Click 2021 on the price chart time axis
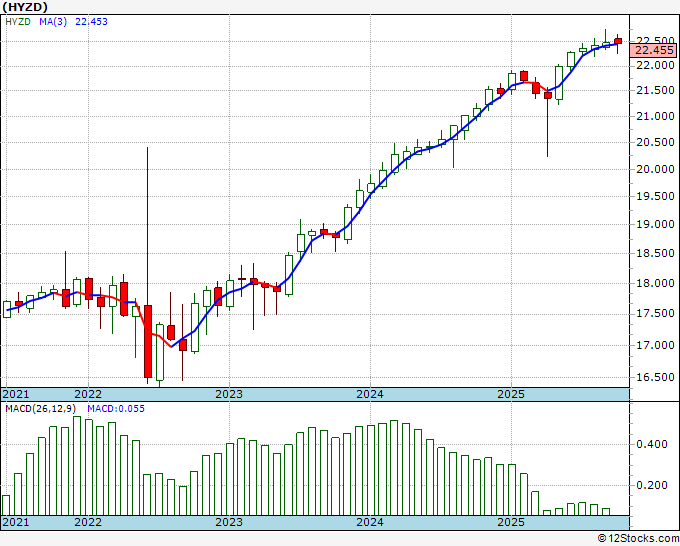 (x=16, y=394)
